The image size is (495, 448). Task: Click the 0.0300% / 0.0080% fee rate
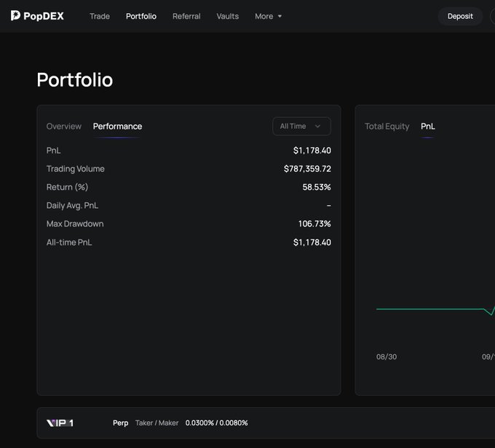pos(217,423)
